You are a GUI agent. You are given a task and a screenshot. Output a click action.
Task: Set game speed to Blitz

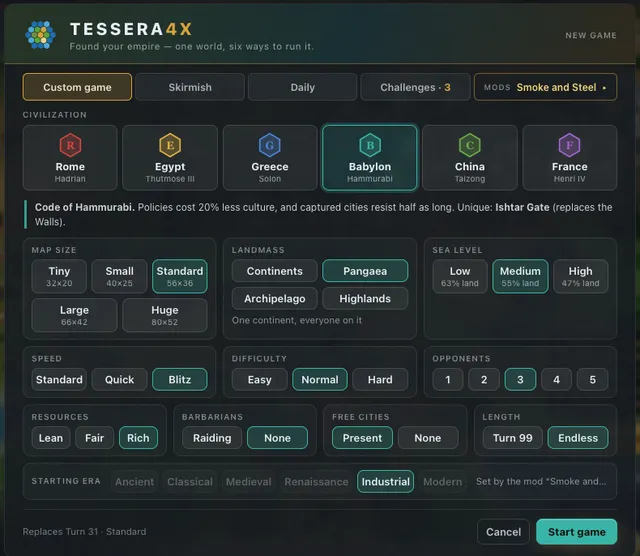[180, 379]
